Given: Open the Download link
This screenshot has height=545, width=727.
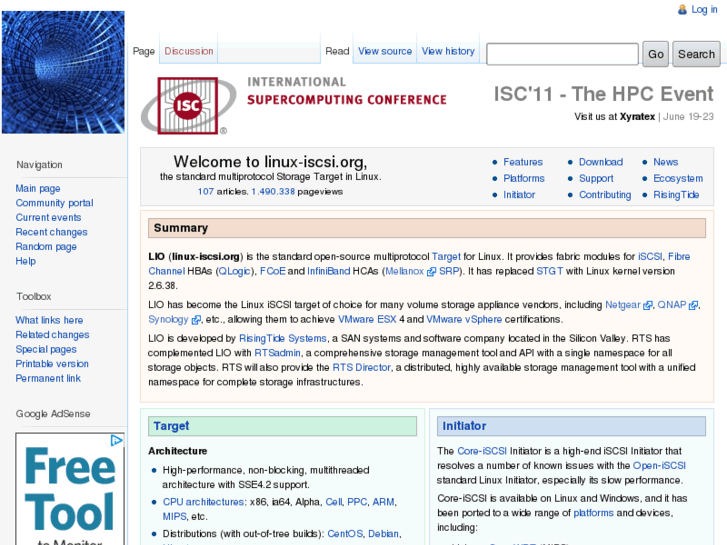Looking at the screenshot, I should (x=601, y=162).
